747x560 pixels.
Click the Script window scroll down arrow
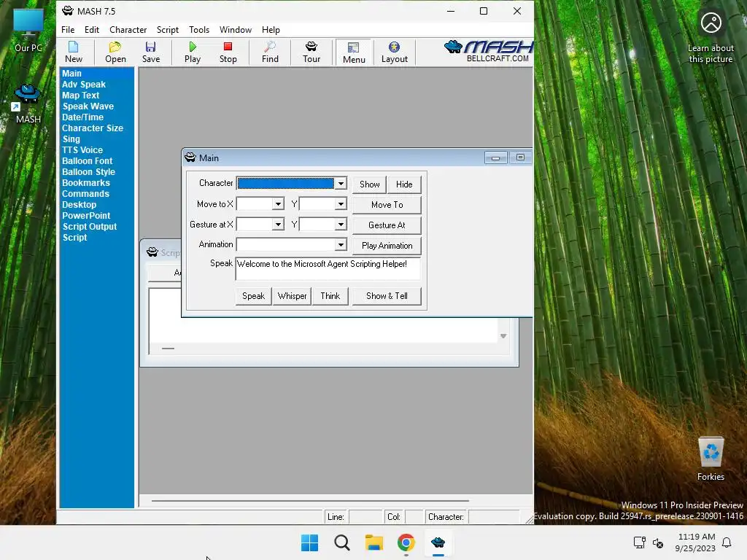click(503, 336)
